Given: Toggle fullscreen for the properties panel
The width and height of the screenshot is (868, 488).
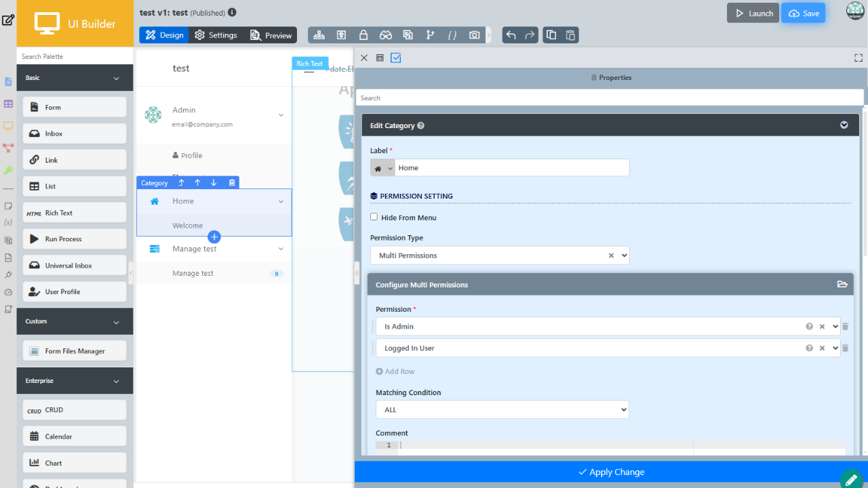Looking at the screenshot, I should click(859, 58).
